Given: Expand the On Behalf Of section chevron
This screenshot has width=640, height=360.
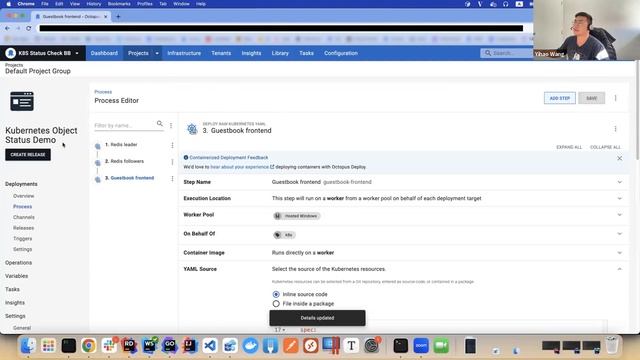Looking at the screenshot, I should (x=620, y=234).
